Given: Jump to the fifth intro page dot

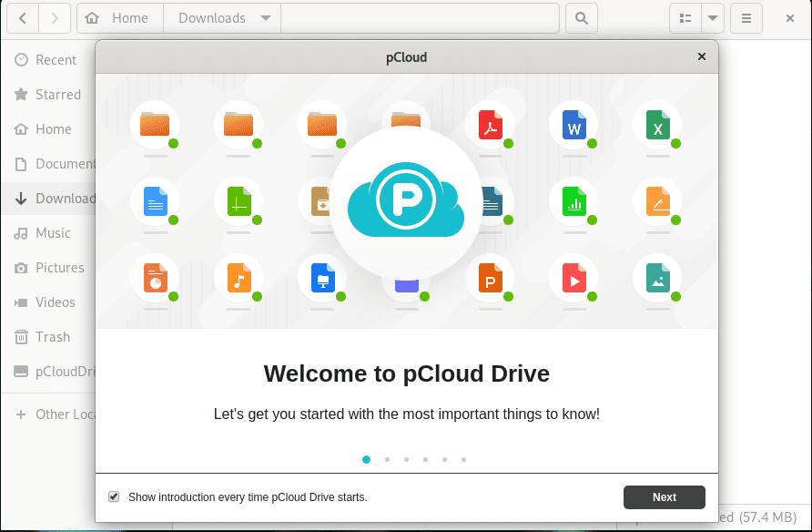Looking at the screenshot, I should click(x=445, y=459).
